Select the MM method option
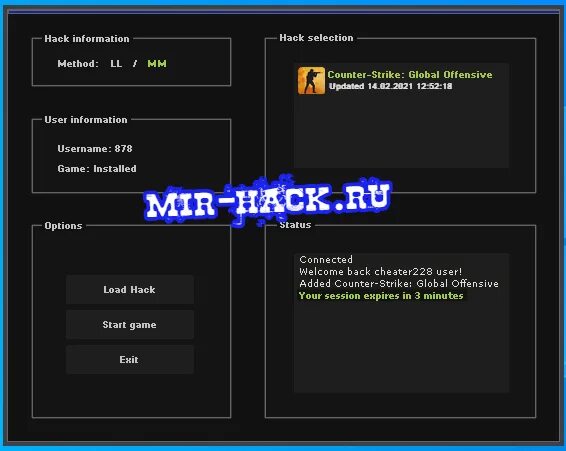 tap(157, 64)
